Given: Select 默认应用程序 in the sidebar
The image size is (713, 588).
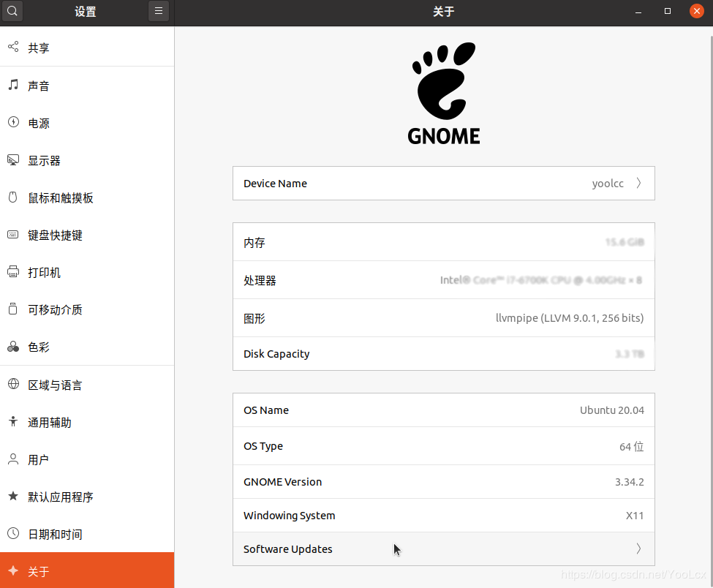Looking at the screenshot, I should click(x=61, y=497).
